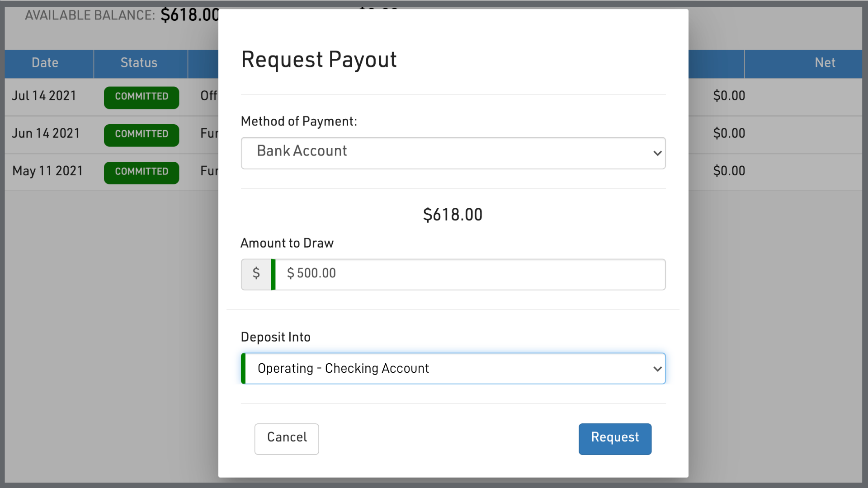Click the COMMITTED badge for May 11 2021

point(142,172)
